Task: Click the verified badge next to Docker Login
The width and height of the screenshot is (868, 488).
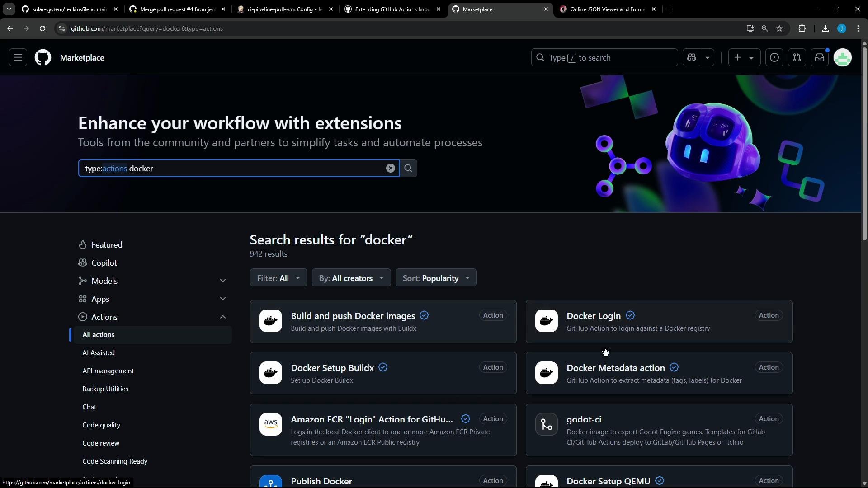Action: [630, 315]
